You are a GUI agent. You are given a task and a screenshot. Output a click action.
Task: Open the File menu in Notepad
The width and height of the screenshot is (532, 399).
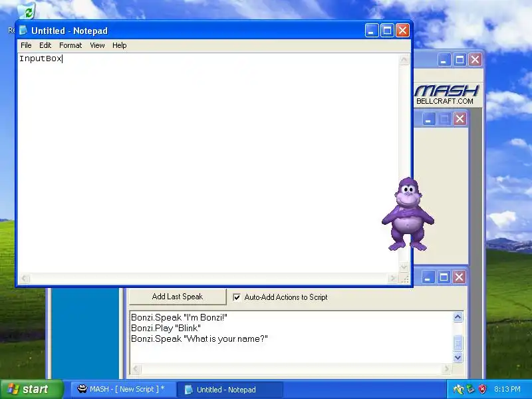pyautogui.click(x=26, y=45)
